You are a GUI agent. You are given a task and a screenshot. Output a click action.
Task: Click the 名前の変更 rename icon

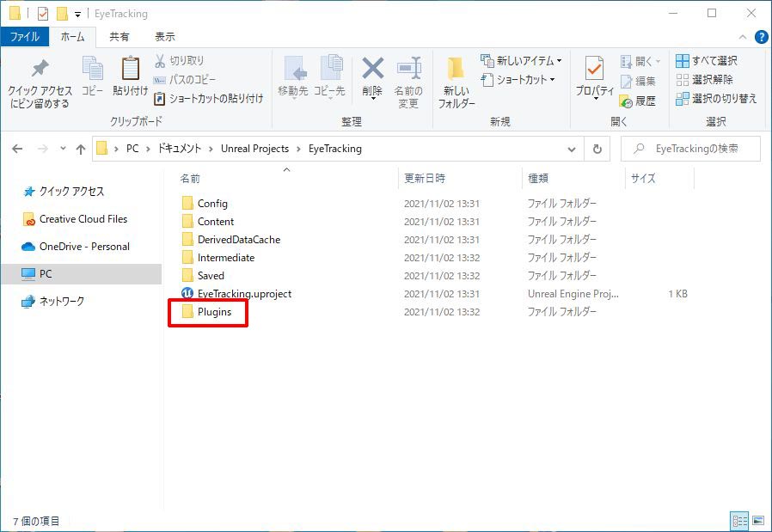(x=409, y=68)
